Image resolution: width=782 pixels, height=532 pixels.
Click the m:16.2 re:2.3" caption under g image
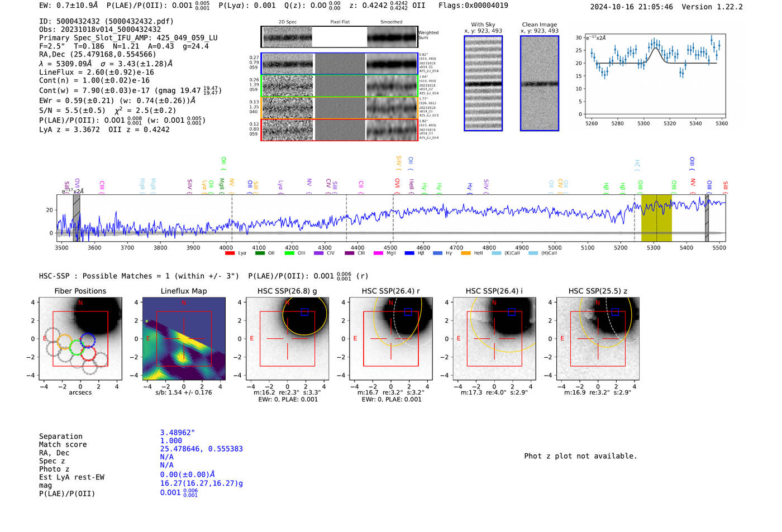point(287,392)
